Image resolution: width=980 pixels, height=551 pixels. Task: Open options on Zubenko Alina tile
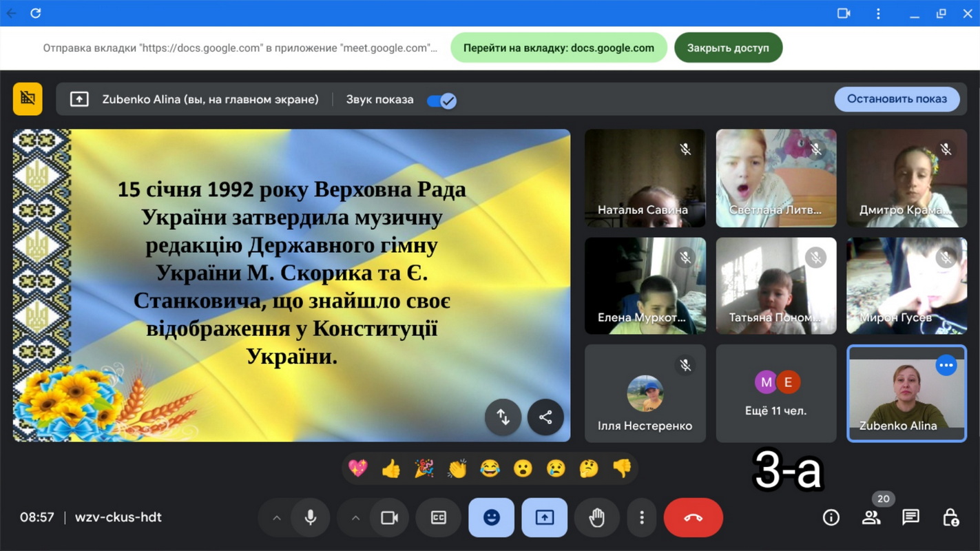946,365
